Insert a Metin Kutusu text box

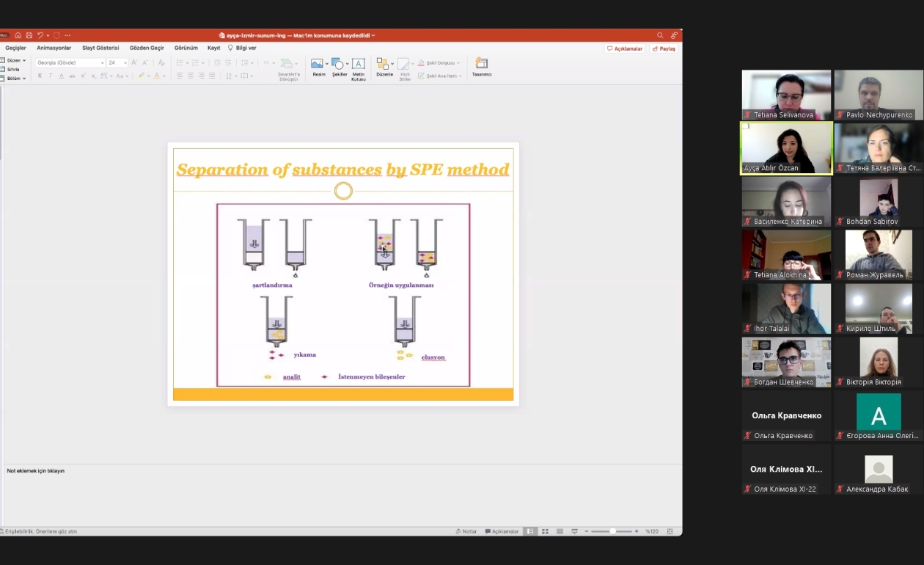click(x=359, y=66)
